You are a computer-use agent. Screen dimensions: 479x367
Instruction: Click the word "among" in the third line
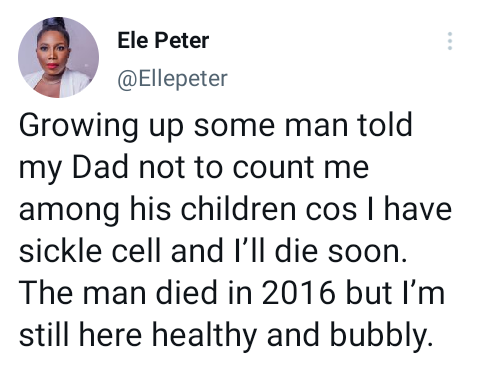[69, 212]
